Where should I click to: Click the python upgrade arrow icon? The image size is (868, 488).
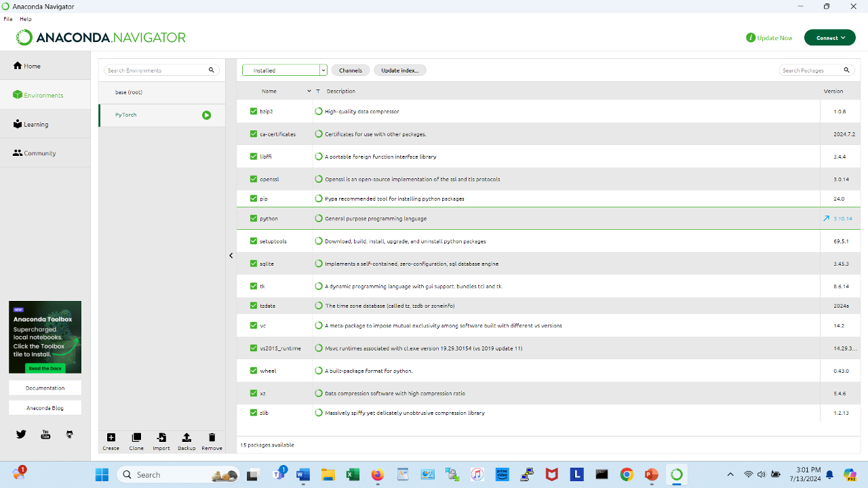coord(826,219)
